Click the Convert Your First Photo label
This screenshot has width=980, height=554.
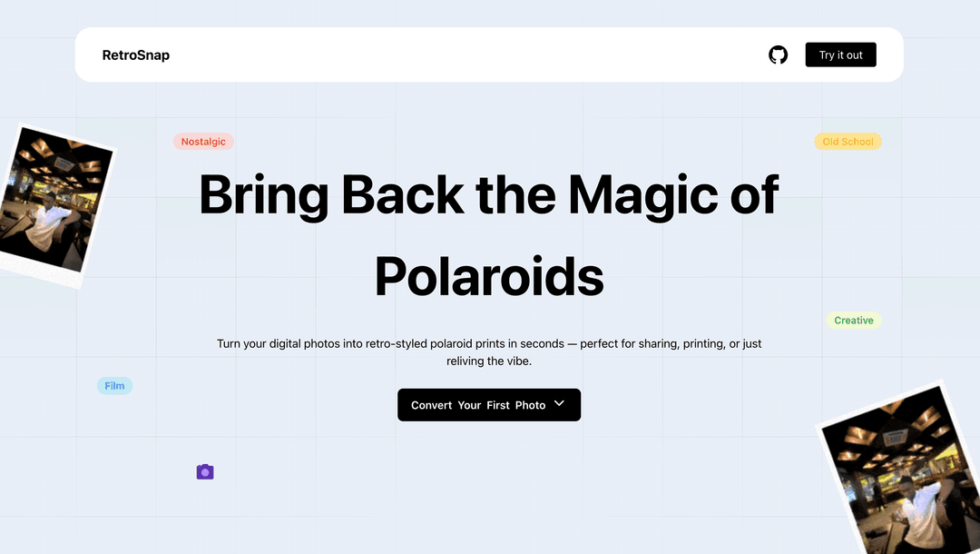477,405
